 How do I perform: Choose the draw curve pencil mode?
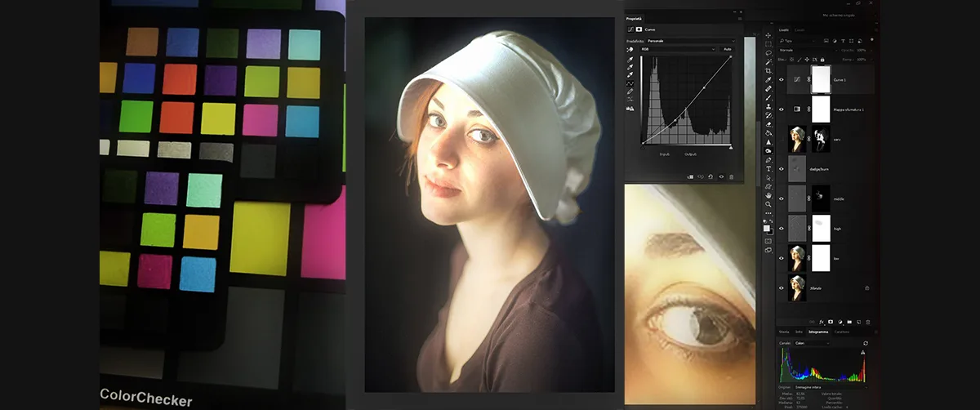[630, 91]
